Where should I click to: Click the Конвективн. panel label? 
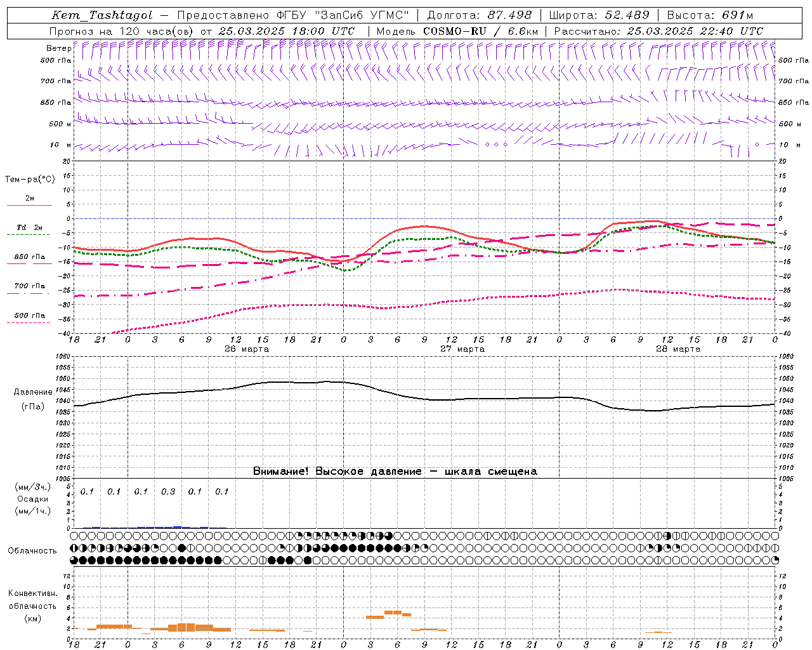tap(33, 594)
